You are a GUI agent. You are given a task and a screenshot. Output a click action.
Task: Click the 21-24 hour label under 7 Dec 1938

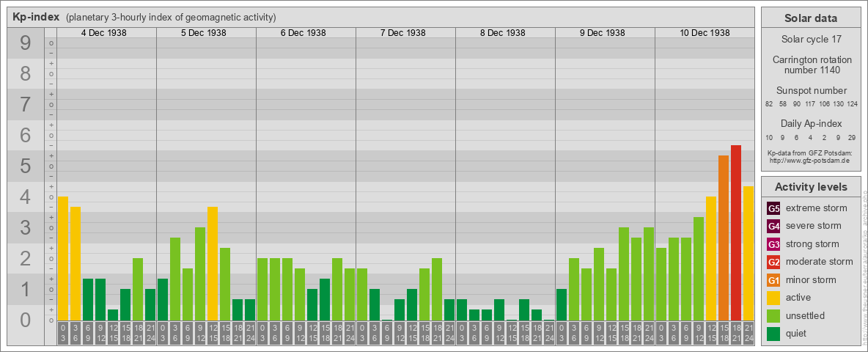click(x=449, y=333)
